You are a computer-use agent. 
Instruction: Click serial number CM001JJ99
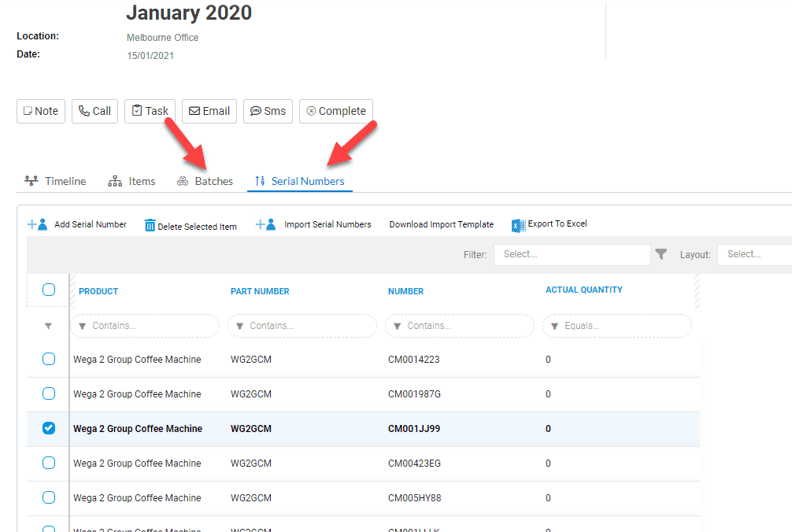coord(413,429)
